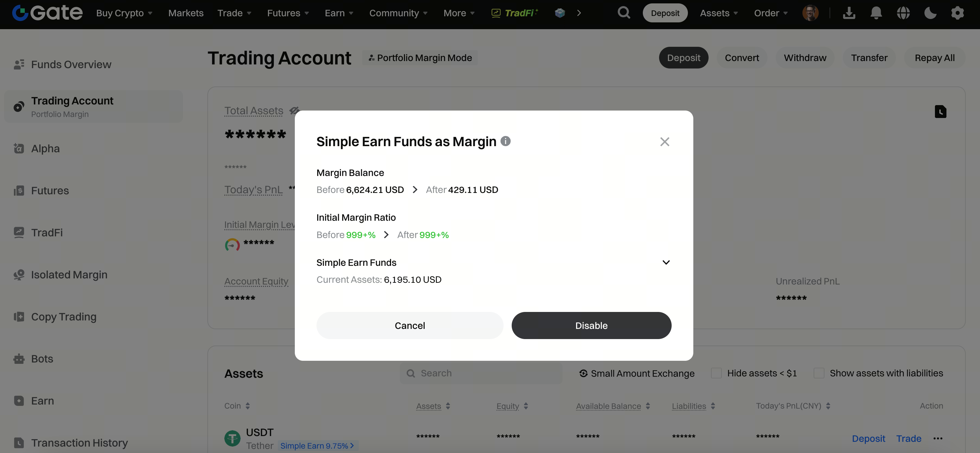Click the Initial Margin Level gauge indicator
This screenshot has height=453, width=980.
[x=232, y=244]
